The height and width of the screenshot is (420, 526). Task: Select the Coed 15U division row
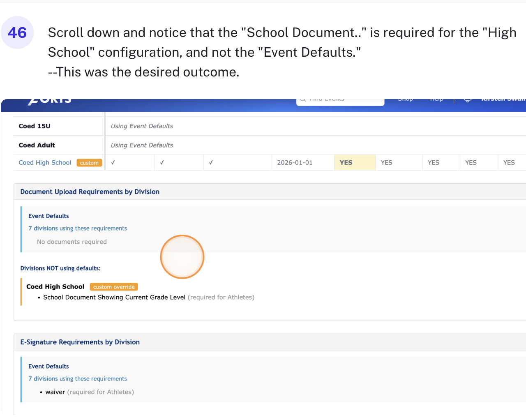(35, 126)
